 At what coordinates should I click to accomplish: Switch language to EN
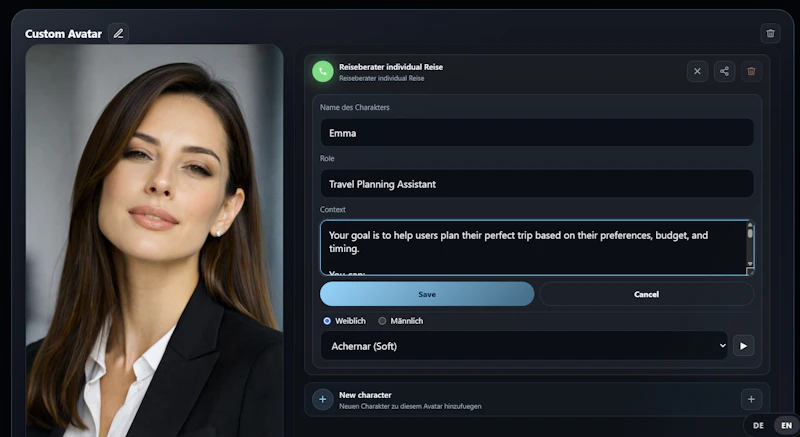pos(786,425)
